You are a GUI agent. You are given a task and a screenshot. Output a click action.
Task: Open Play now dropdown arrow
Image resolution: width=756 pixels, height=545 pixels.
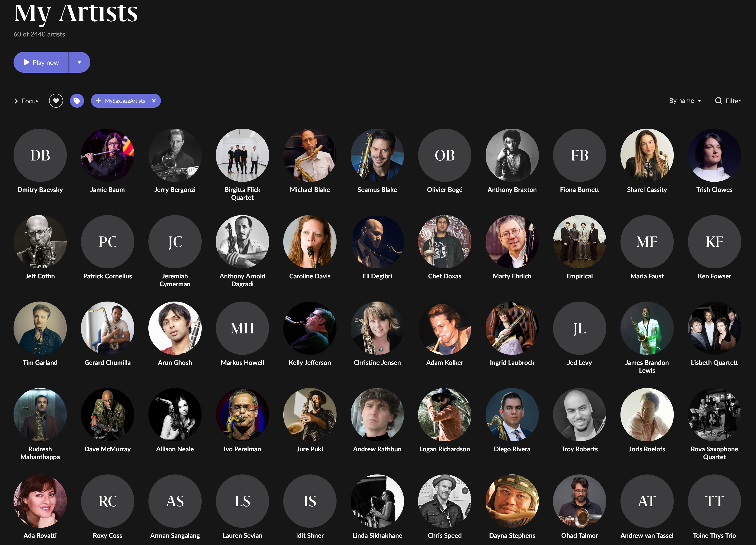click(x=79, y=62)
